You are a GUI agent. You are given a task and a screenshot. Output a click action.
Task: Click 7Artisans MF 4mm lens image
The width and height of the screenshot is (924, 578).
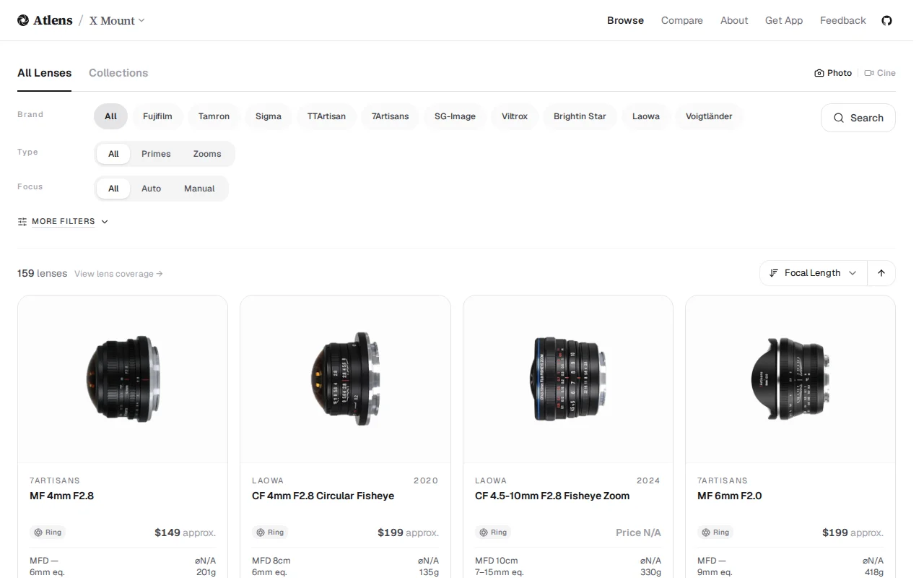coord(123,379)
